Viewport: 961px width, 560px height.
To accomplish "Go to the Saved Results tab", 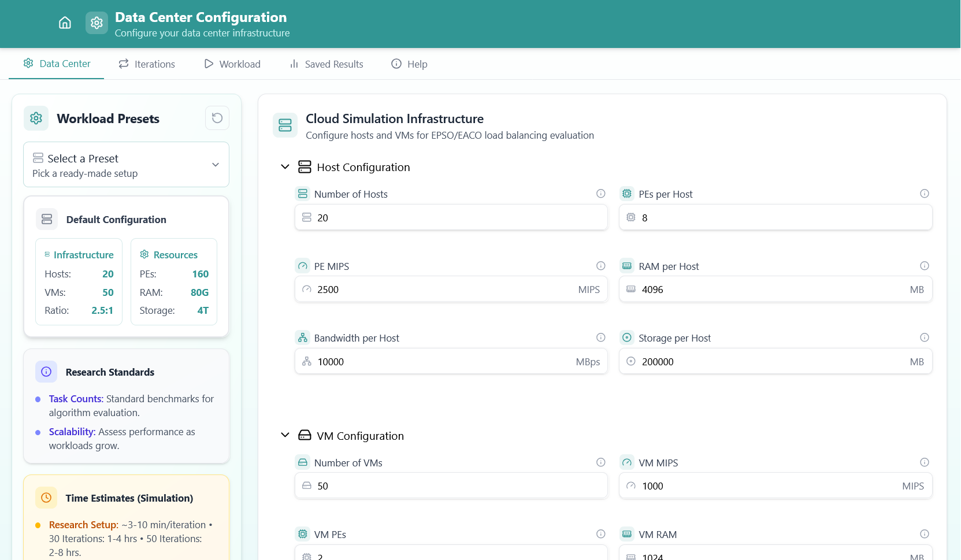I will coord(326,64).
